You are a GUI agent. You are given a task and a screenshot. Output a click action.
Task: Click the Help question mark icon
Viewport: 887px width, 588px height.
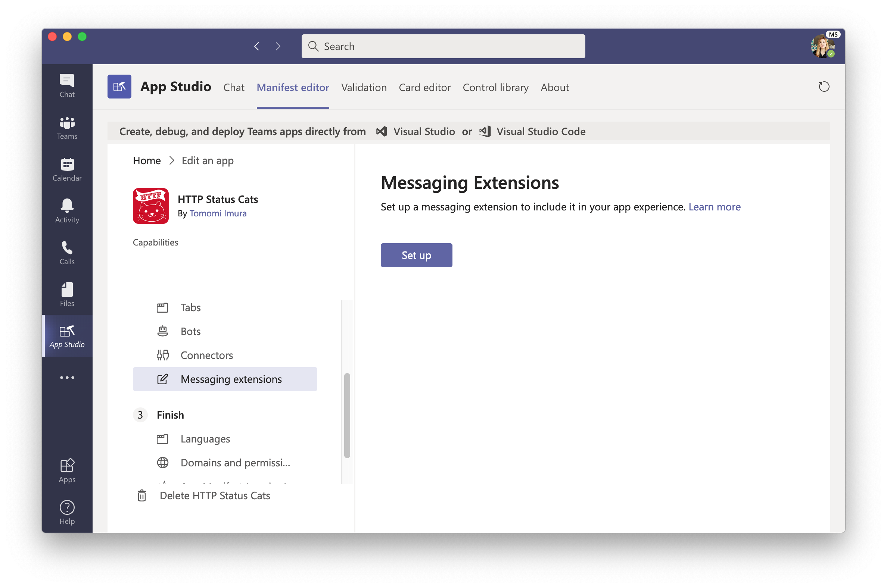tap(67, 512)
